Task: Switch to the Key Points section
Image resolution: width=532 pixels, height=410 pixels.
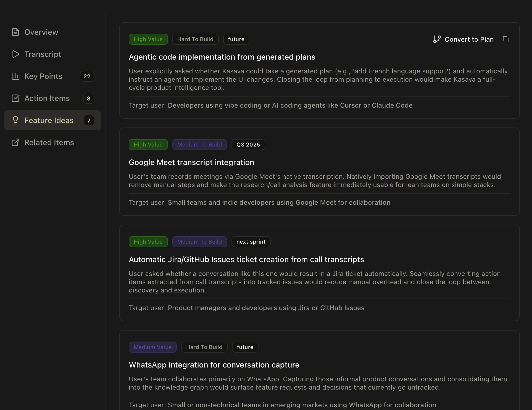Action: (x=43, y=76)
